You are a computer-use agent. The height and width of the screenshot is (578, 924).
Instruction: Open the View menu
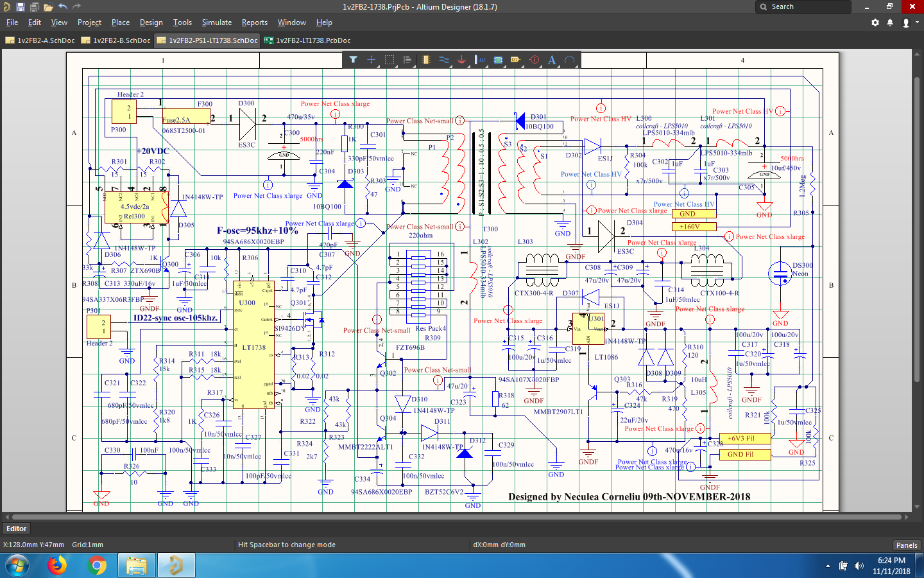pyautogui.click(x=59, y=22)
